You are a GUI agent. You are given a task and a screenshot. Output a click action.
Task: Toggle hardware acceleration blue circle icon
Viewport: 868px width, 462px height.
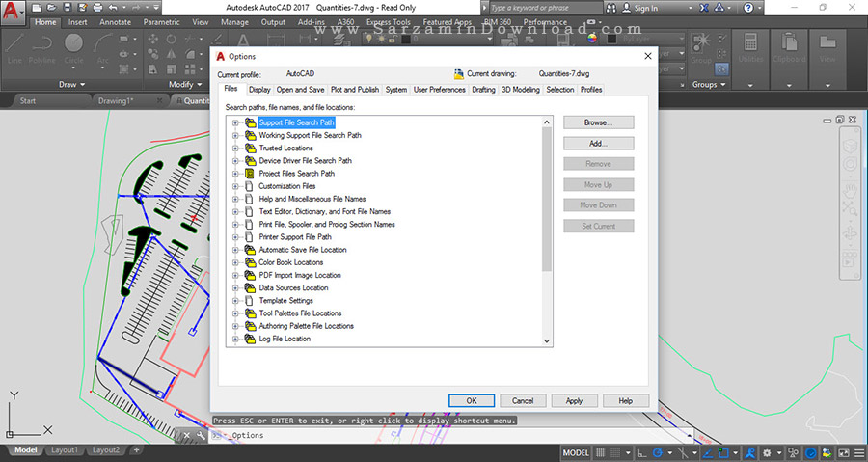pyautogui.click(x=811, y=453)
